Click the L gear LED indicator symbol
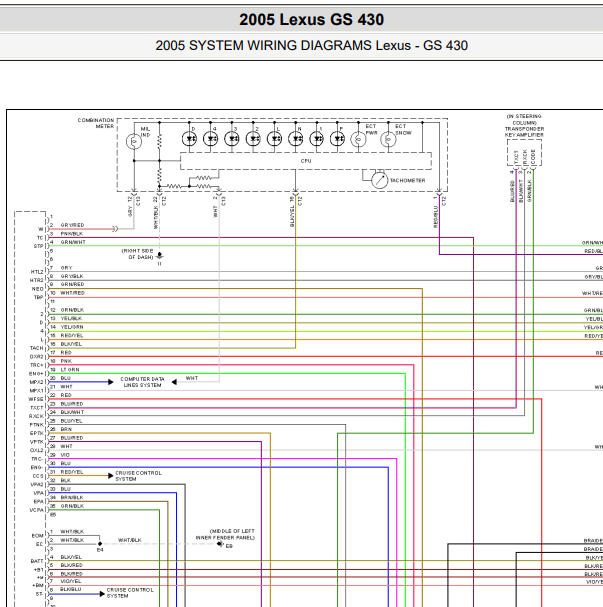 [x=274, y=139]
